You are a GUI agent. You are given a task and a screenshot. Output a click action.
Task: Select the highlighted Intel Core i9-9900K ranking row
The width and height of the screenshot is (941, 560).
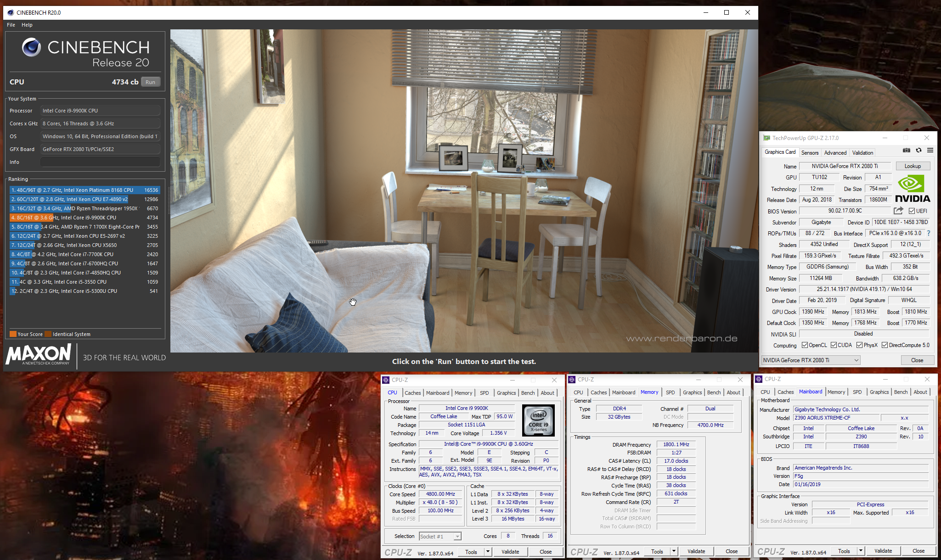(x=85, y=218)
